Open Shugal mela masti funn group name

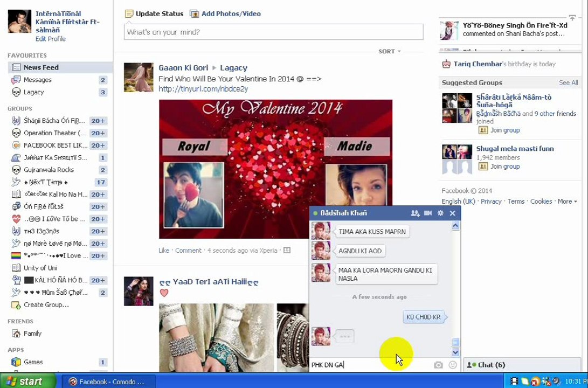515,149
